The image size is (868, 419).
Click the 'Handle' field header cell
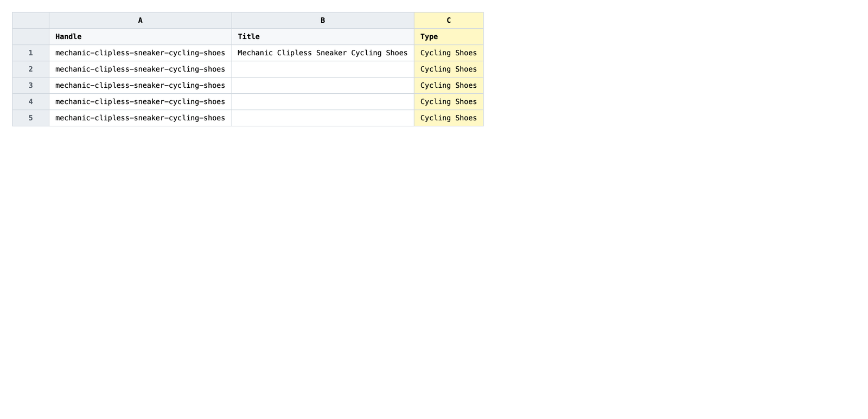140,37
